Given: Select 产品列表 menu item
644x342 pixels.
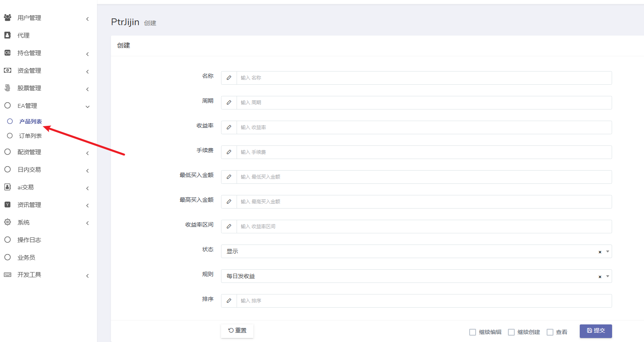Looking at the screenshot, I should tap(30, 121).
